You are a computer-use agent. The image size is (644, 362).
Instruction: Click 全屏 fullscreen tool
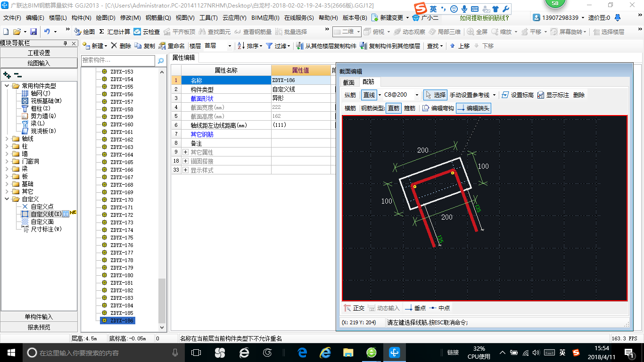click(478, 32)
